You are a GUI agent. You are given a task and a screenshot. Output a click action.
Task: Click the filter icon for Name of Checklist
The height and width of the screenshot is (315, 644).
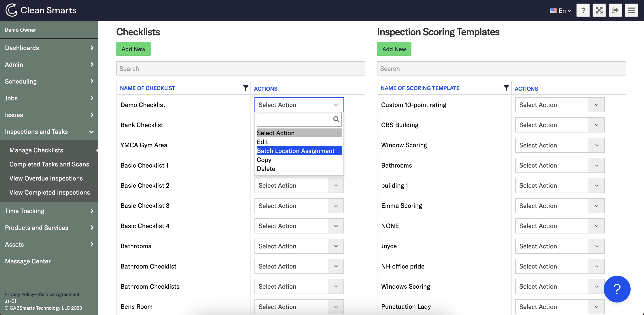click(x=246, y=88)
